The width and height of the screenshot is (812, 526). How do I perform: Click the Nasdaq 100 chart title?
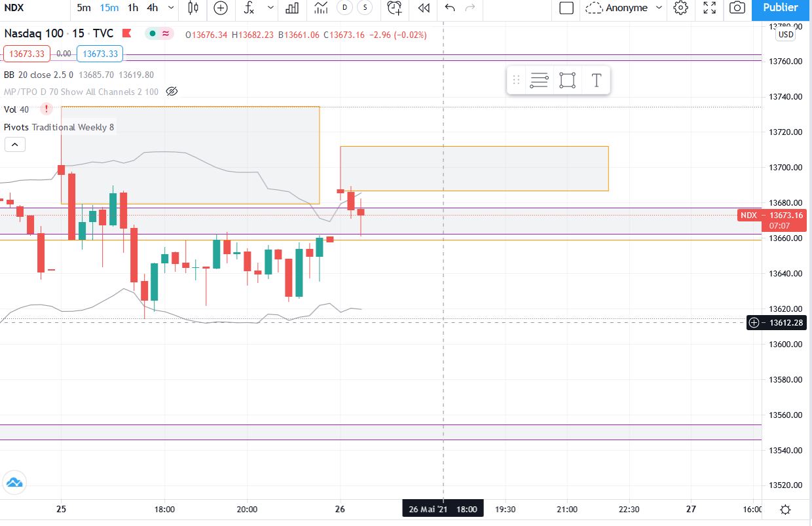(x=35, y=34)
